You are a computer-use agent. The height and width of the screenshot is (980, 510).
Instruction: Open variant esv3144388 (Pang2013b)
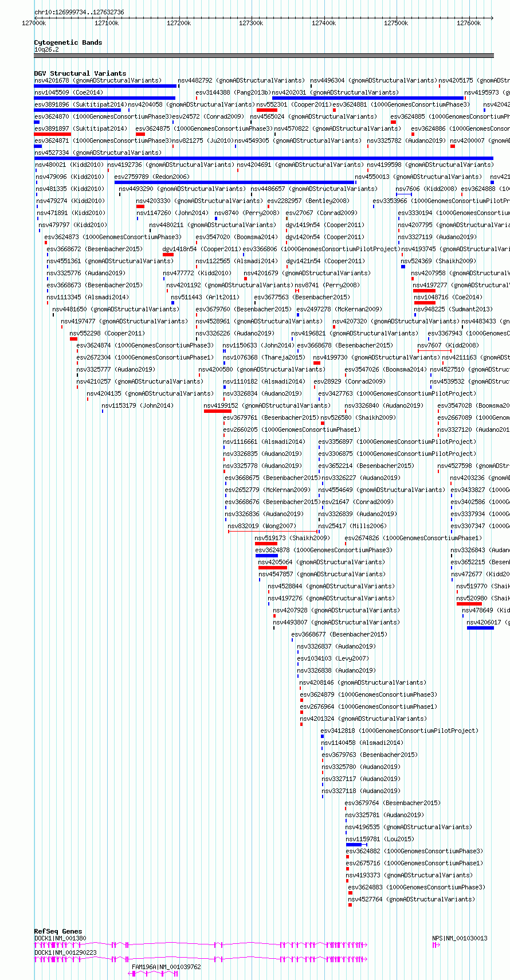pyautogui.click(x=233, y=93)
